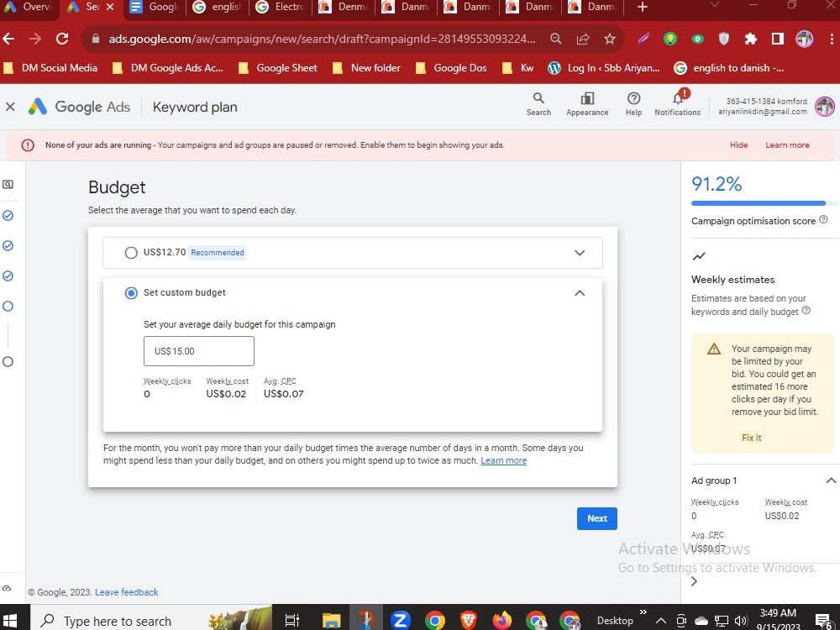Switch to the Electro browser tab

[281, 7]
